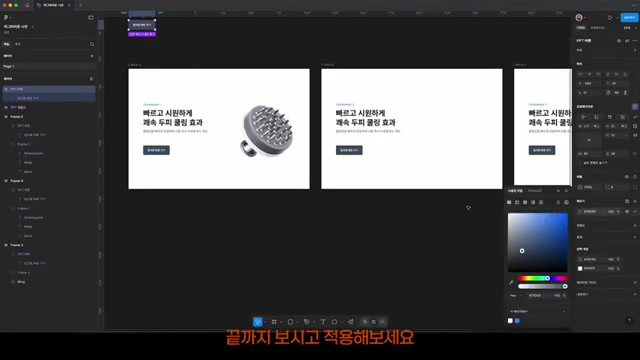
Task: Click the blue document color swatch
Action: (517, 321)
